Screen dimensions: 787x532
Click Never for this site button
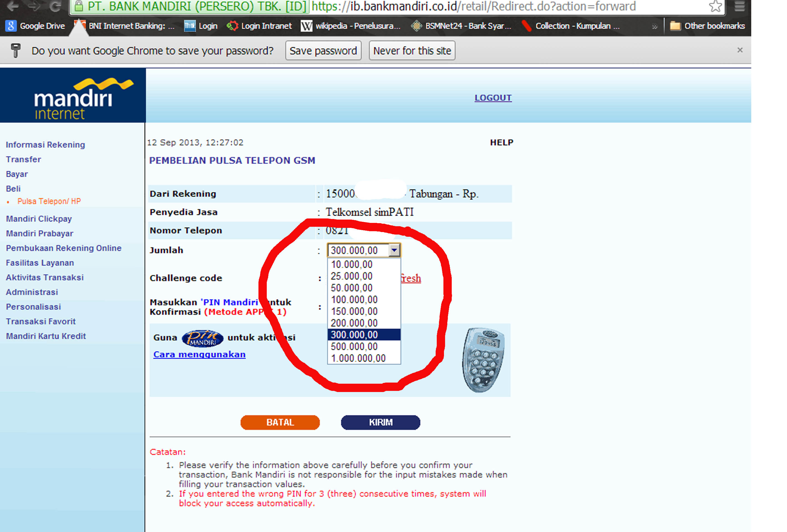coord(412,50)
